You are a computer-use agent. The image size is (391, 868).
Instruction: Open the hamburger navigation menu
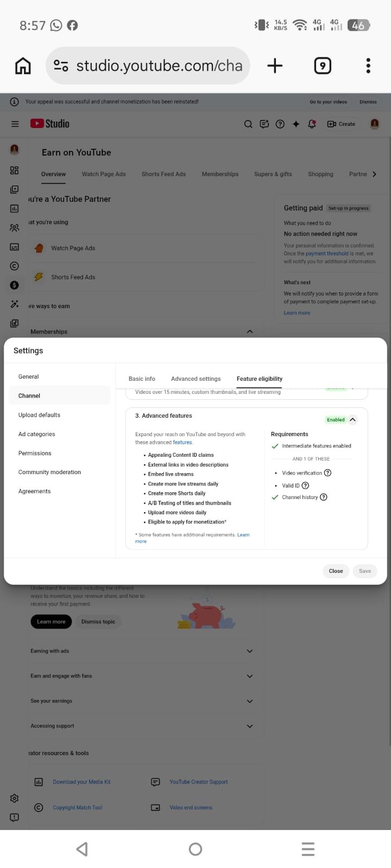coord(15,124)
